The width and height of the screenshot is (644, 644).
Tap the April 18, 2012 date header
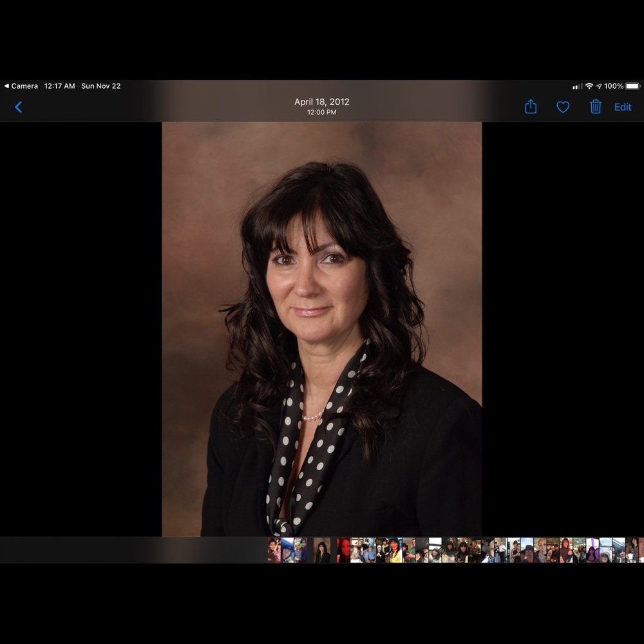(322, 101)
